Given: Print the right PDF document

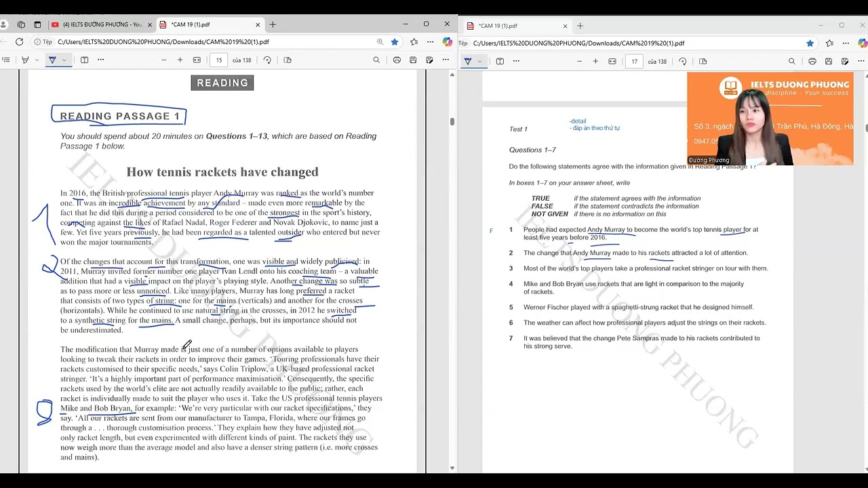Looking at the screenshot, I should coord(812,61).
